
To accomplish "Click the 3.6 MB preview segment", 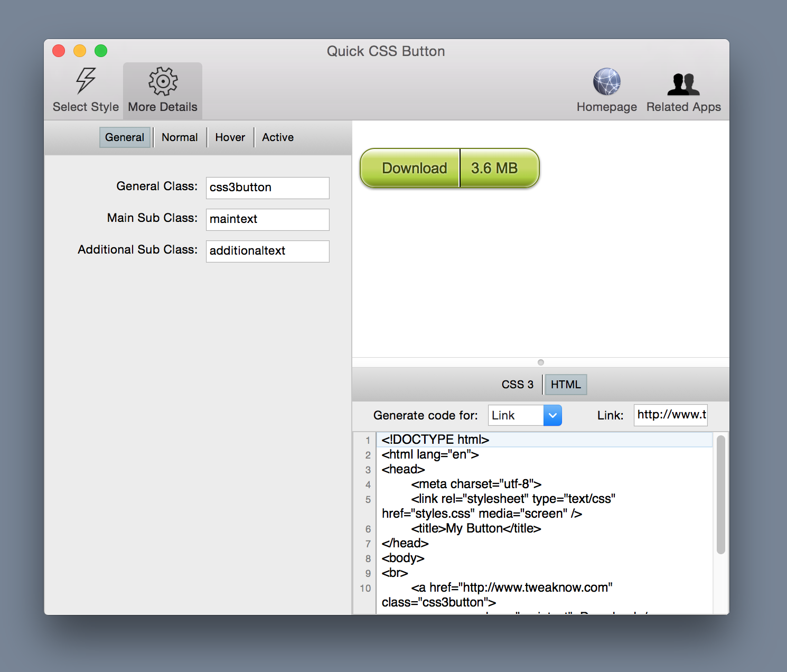I will tap(495, 168).
